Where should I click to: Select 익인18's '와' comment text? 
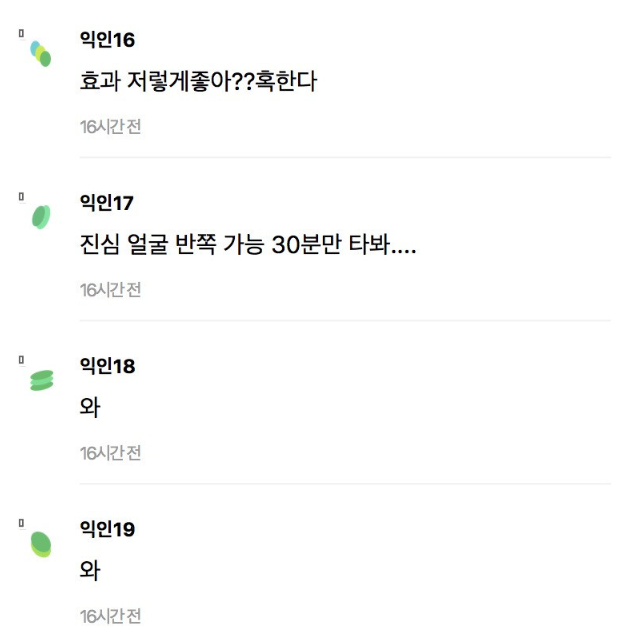pyautogui.click(x=90, y=407)
